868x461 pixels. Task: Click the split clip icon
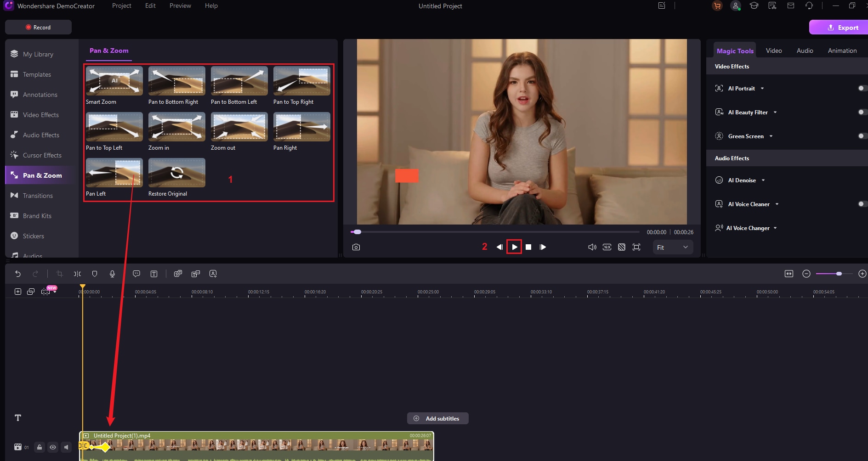[x=77, y=274]
